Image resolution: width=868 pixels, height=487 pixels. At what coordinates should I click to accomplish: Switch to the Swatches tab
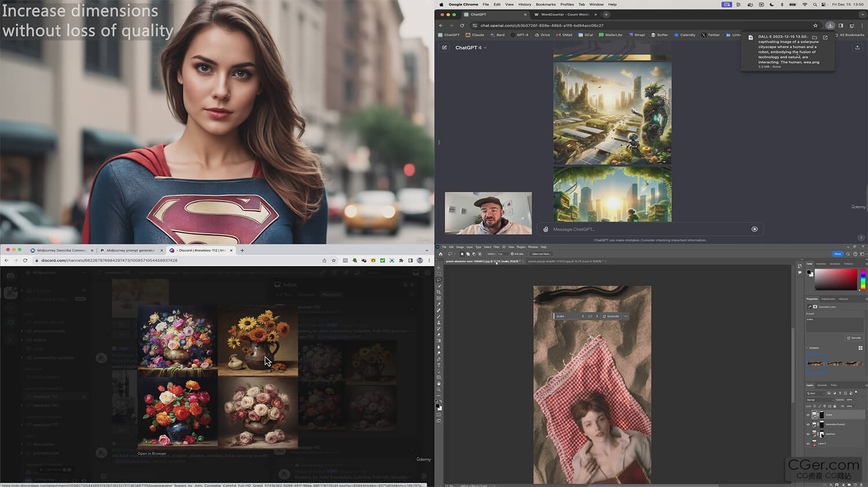click(x=821, y=264)
